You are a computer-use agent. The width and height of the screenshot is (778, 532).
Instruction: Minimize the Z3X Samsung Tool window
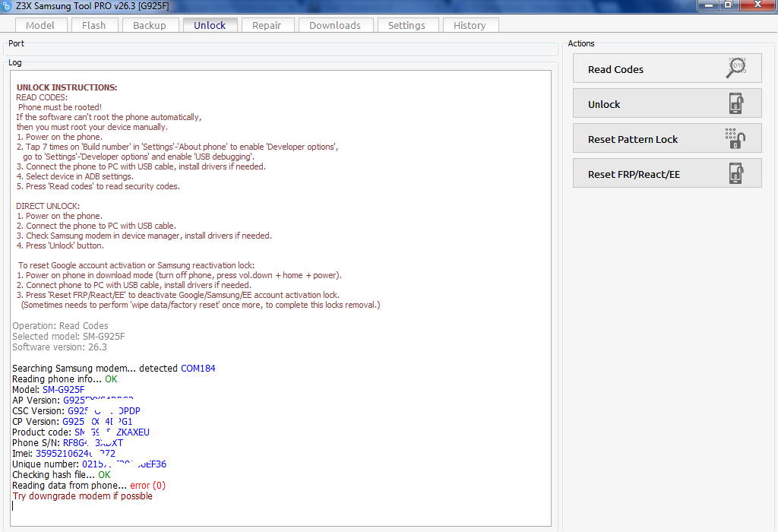pyautogui.click(x=709, y=5)
